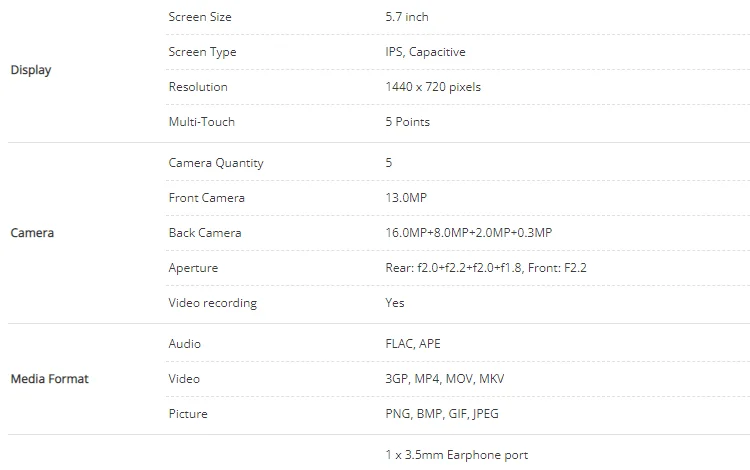Click the Screen Type label

pos(203,52)
